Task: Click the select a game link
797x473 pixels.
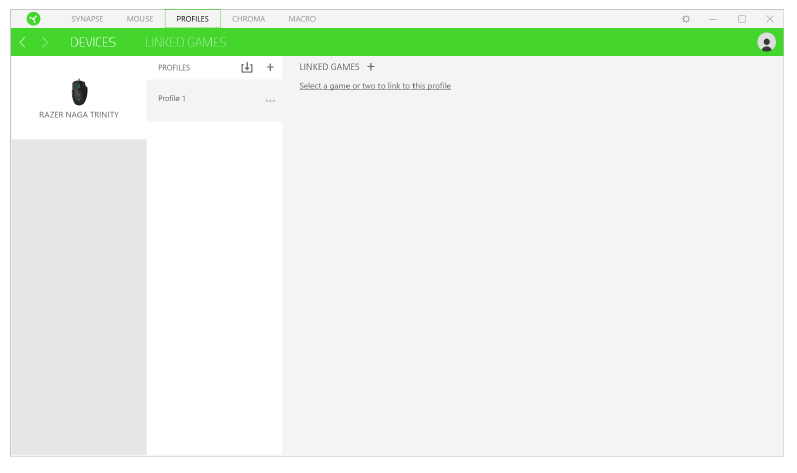Action: (x=375, y=86)
